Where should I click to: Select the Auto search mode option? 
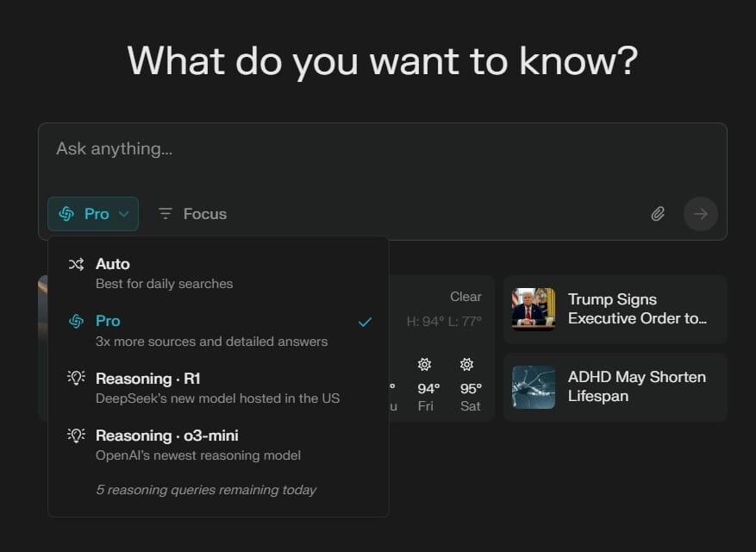pos(218,273)
